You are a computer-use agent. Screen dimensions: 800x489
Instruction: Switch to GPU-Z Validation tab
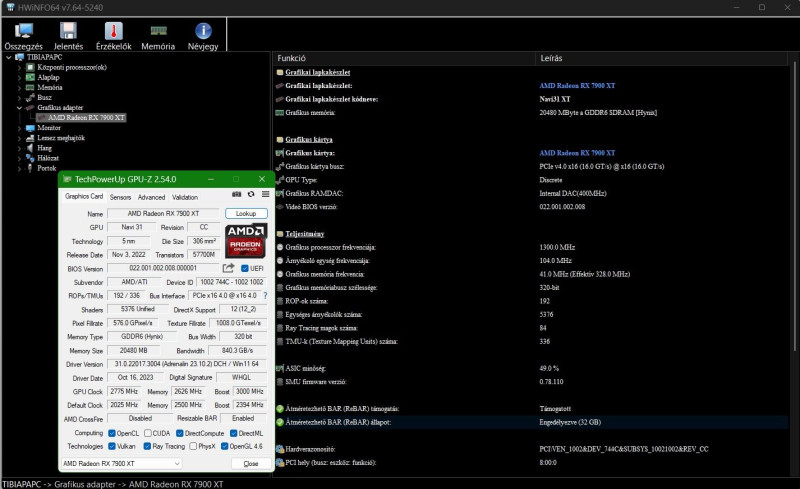tap(185, 197)
